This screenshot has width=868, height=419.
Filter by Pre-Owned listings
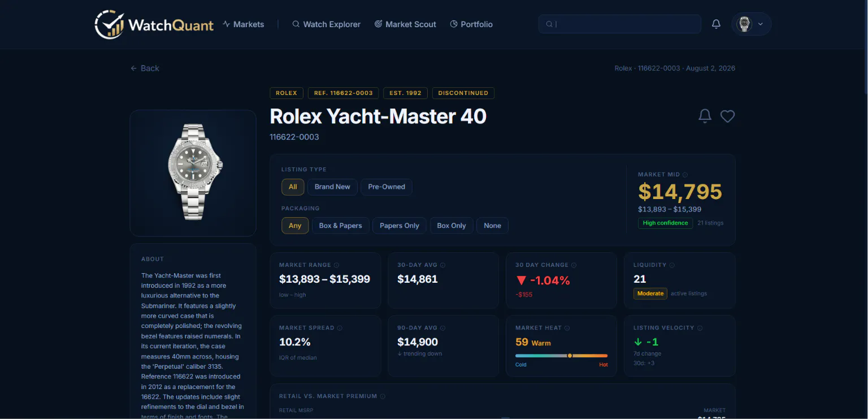[387, 187]
